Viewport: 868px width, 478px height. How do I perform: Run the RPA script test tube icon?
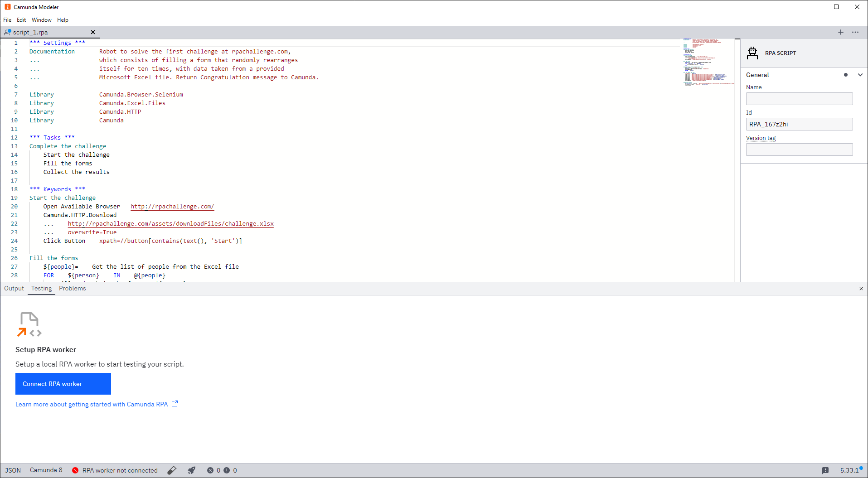pyautogui.click(x=172, y=470)
